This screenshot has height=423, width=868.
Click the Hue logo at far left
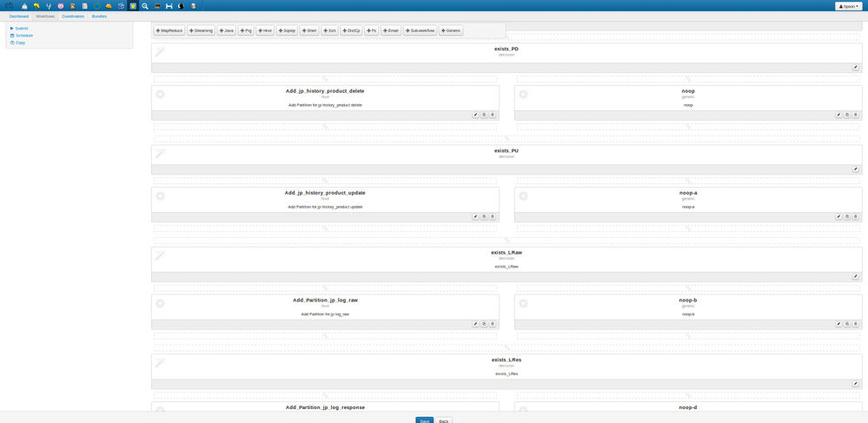click(9, 6)
